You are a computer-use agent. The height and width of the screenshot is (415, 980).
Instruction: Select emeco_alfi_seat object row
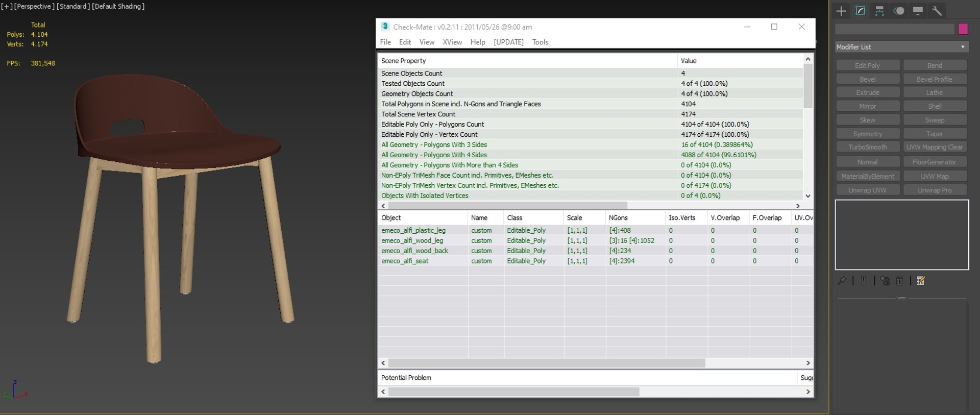click(595, 261)
